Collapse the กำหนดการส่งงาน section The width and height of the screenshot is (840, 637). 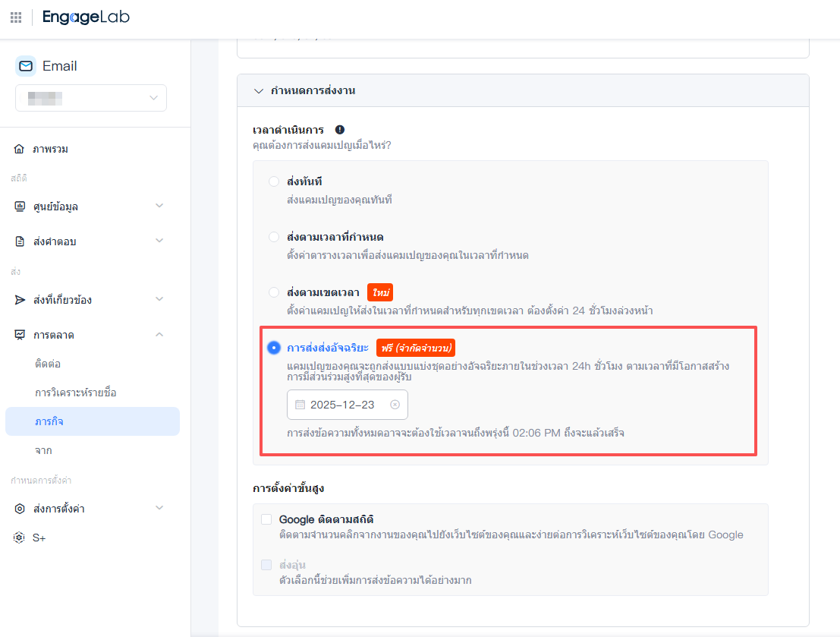point(258,90)
